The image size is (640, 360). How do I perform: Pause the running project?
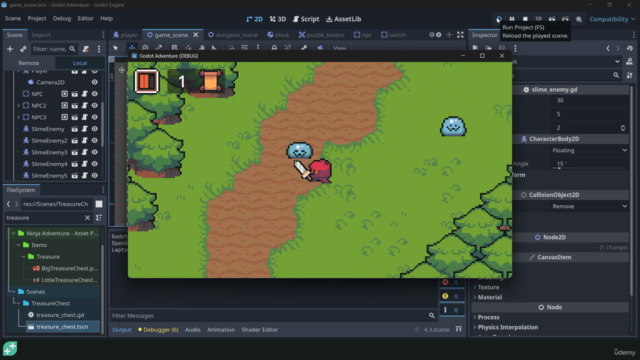(x=512, y=19)
